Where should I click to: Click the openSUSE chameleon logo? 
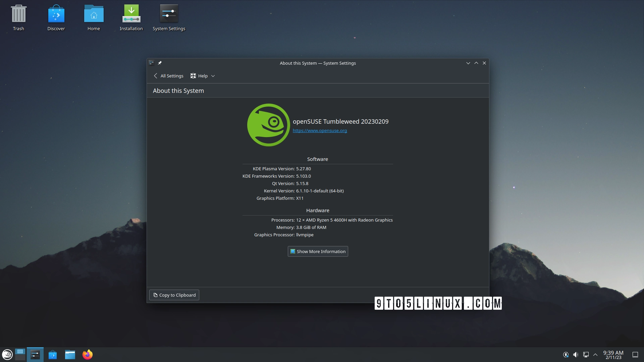[268, 125]
